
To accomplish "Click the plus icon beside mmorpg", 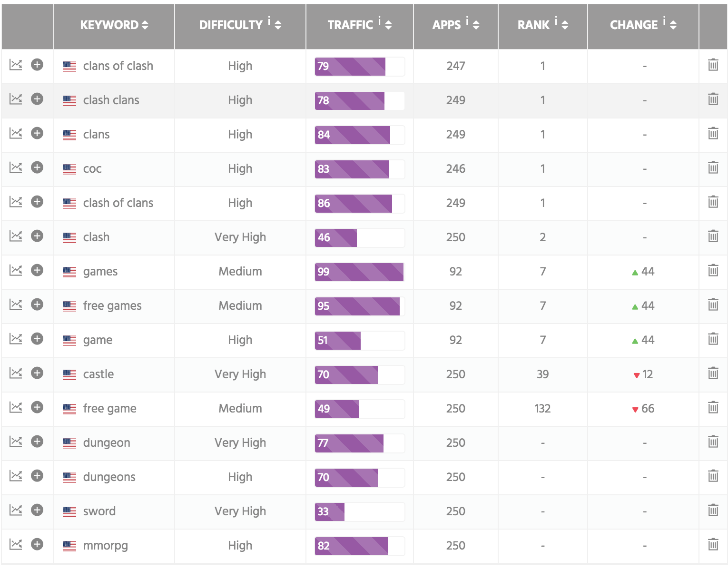I will click(x=37, y=544).
